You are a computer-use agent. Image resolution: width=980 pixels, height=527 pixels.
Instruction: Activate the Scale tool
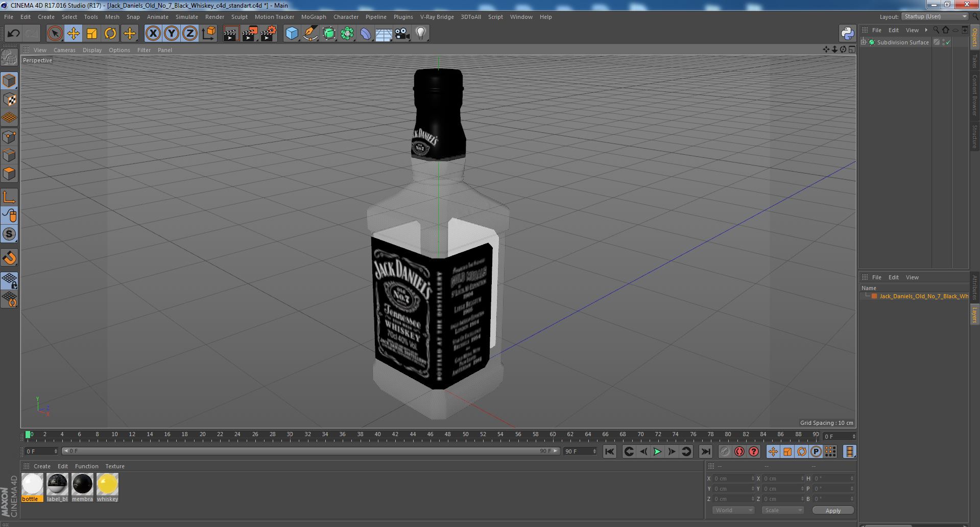click(x=92, y=34)
